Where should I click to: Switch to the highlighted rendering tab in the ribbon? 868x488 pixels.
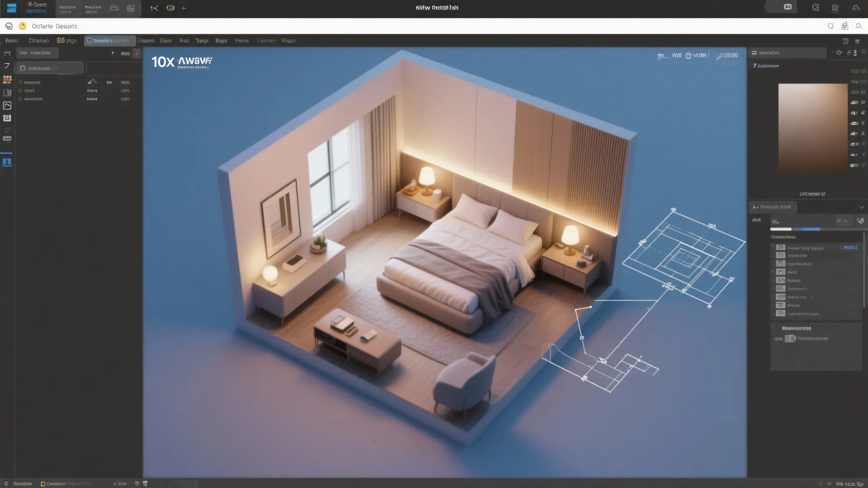(x=110, y=40)
